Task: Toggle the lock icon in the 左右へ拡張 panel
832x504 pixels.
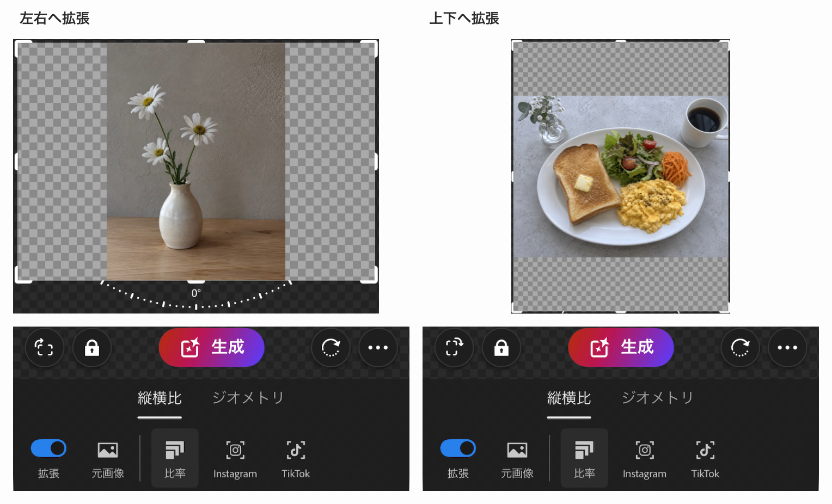Action: pos(92,347)
